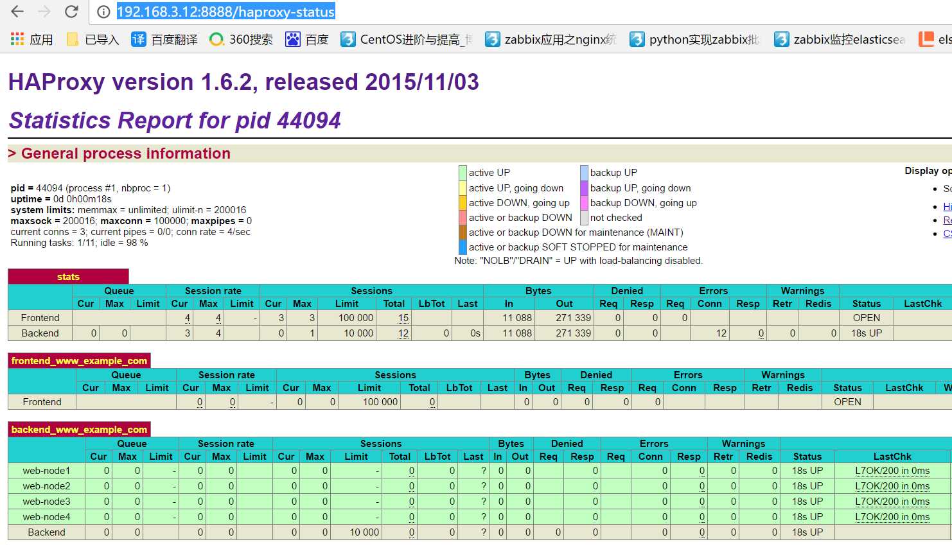Open the zabbix监控elasticsearch bookmark
Viewport: 952px width, 560px height.
(x=840, y=39)
